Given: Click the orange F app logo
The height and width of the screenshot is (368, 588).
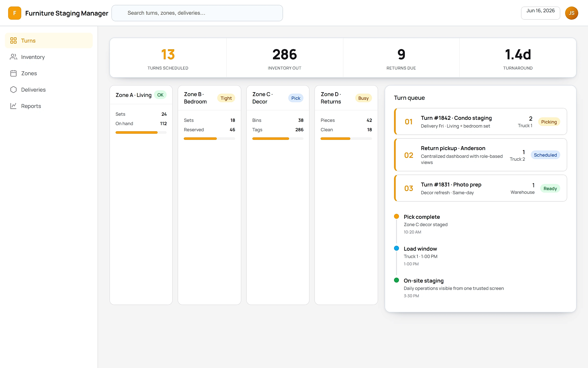Looking at the screenshot, I should (x=14, y=13).
